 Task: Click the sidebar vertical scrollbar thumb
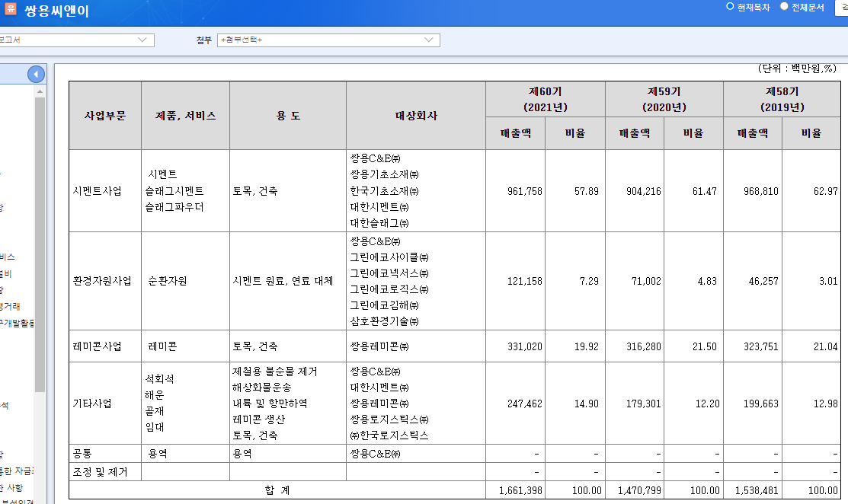40,244
